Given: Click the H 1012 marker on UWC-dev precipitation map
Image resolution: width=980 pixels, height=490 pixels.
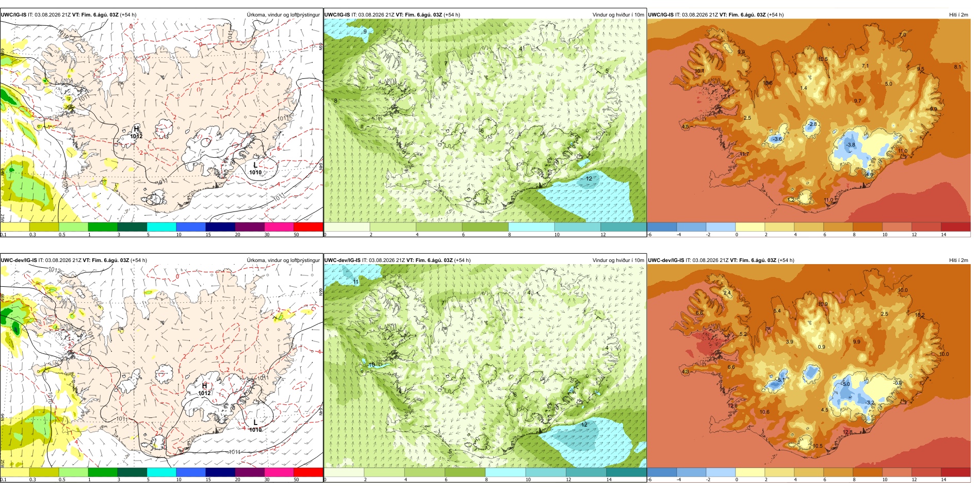Looking at the screenshot, I should coord(204,389).
